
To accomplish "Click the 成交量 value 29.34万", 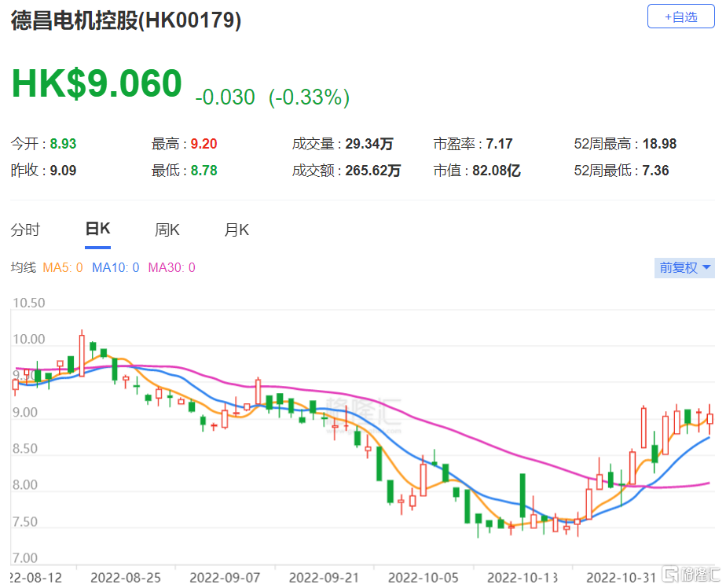I will pyautogui.click(x=369, y=144).
